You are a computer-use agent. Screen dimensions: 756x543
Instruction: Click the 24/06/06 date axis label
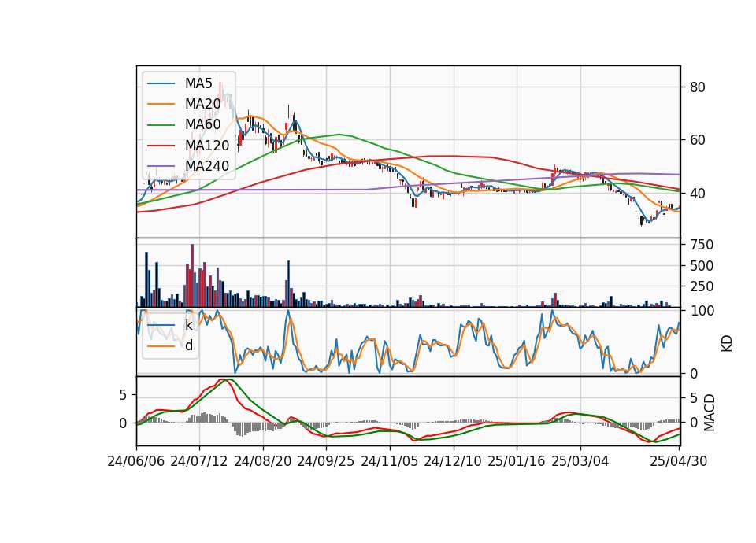[x=136, y=461]
